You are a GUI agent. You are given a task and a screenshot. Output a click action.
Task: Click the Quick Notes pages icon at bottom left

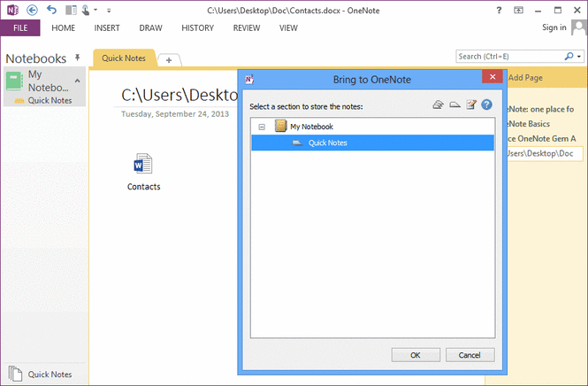click(15, 374)
